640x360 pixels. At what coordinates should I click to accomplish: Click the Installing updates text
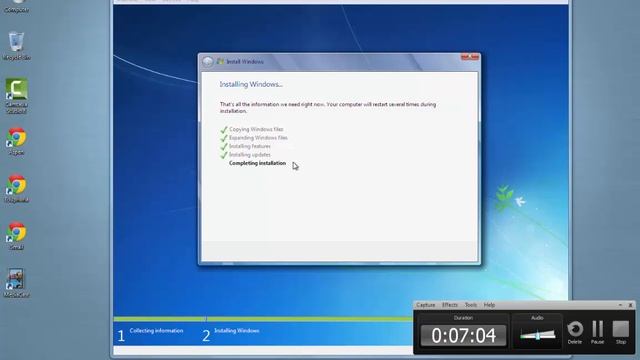[x=249, y=155]
